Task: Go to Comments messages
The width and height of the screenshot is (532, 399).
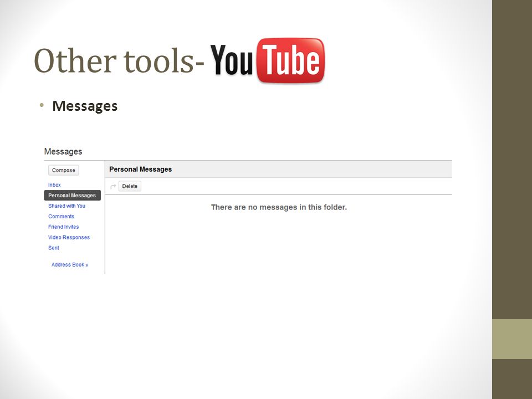Action: click(61, 217)
